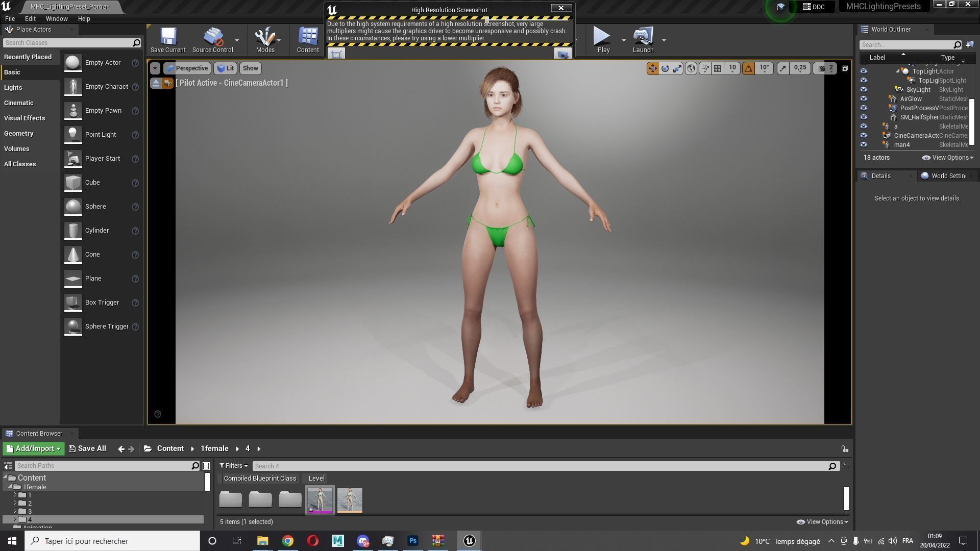Hide the SkyLight actor via eye icon
Viewport: 980px width, 551px height.
click(864, 90)
